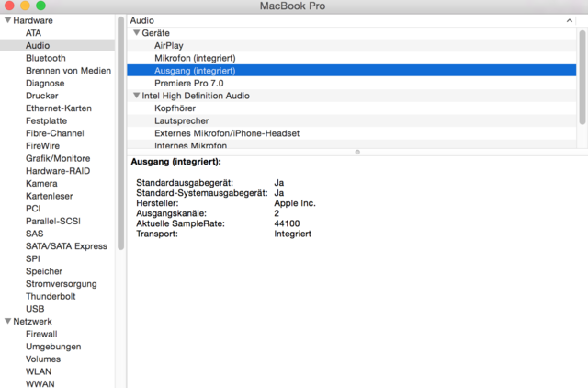The width and height of the screenshot is (588, 388).
Task: Open Volumes under Netzwerk
Action: [43, 359]
